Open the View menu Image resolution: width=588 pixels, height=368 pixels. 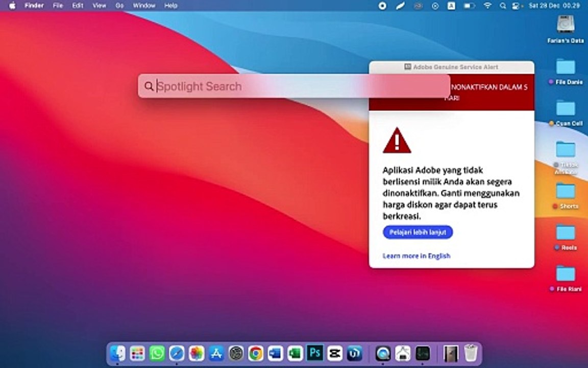100,6
